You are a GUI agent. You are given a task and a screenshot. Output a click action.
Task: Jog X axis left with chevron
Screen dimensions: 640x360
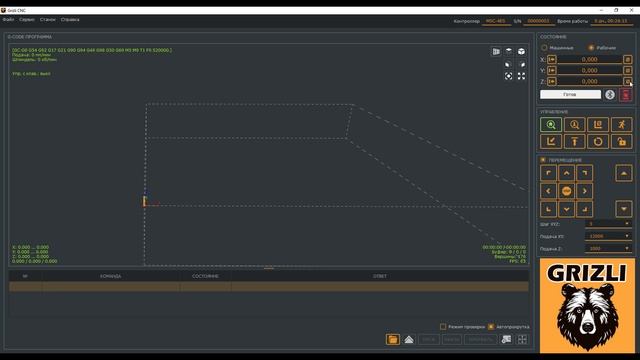548,191
